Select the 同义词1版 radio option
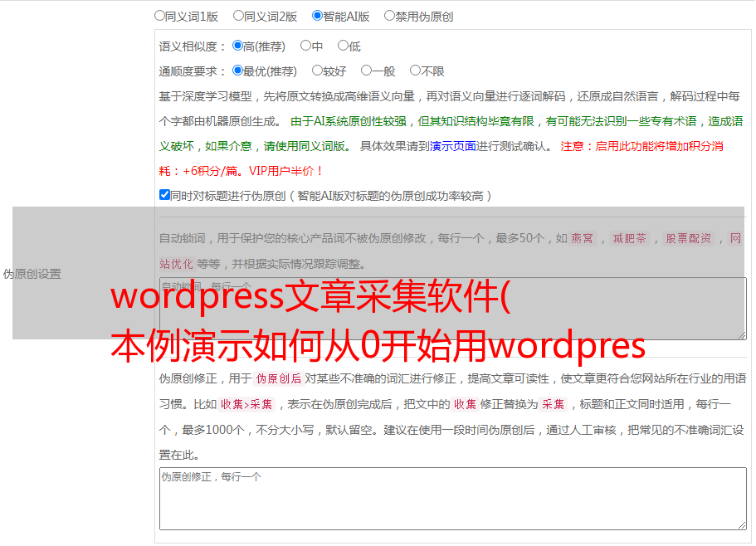 [159, 16]
